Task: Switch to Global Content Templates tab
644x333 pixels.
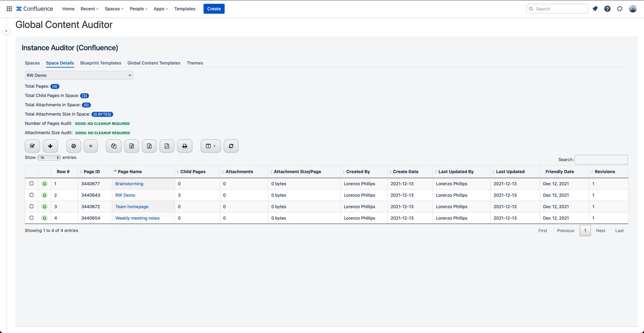Action: 154,63
